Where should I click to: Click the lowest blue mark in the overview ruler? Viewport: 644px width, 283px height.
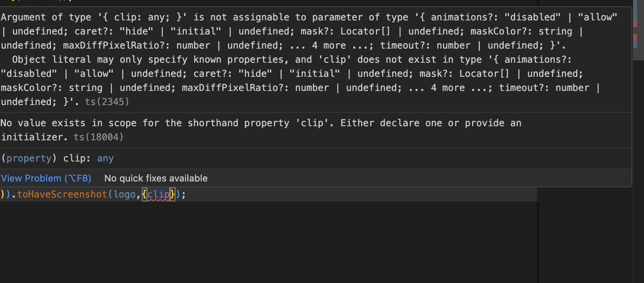click(x=635, y=45)
